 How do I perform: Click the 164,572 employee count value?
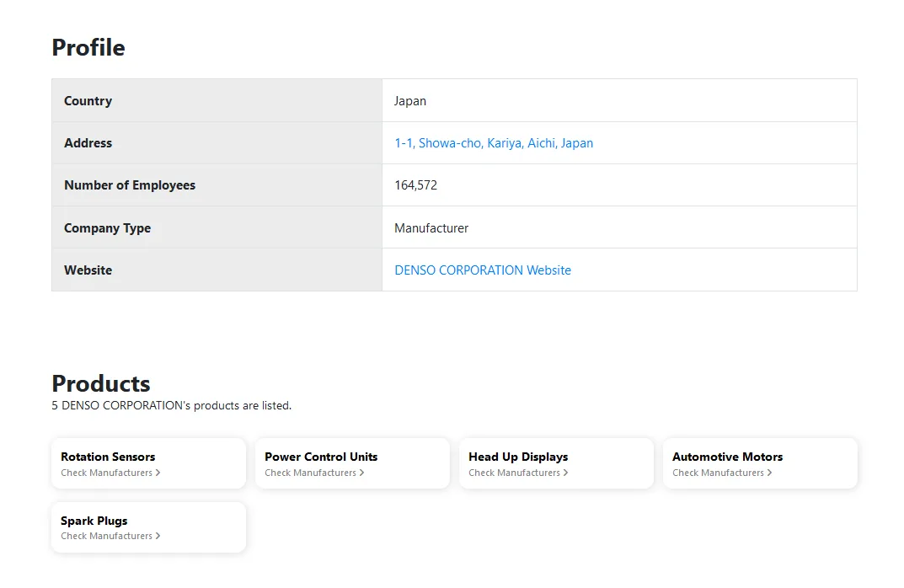pyautogui.click(x=415, y=185)
